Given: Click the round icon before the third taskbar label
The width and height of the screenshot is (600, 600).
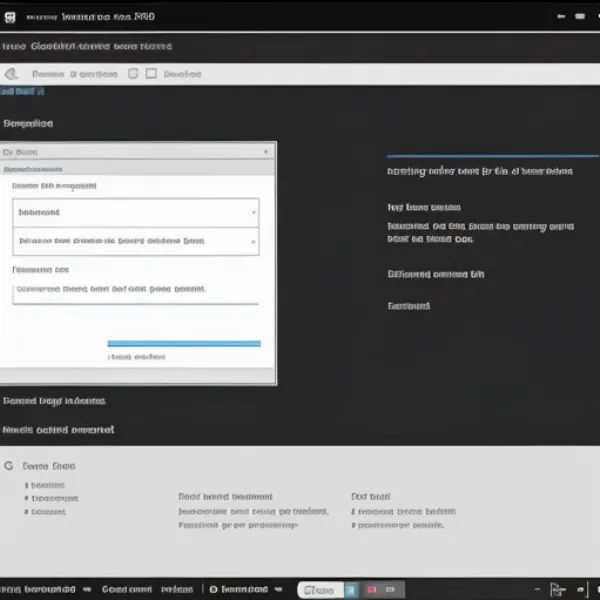Looking at the screenshot, I should [213, 590].
